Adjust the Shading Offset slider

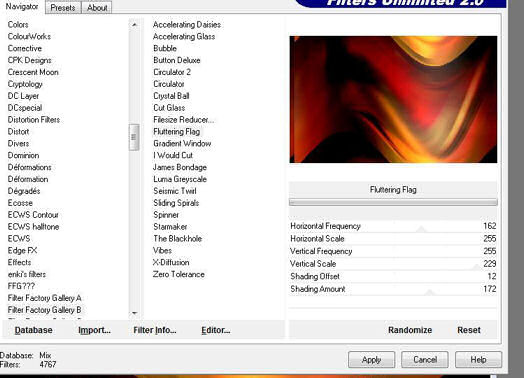click(393, 276)
